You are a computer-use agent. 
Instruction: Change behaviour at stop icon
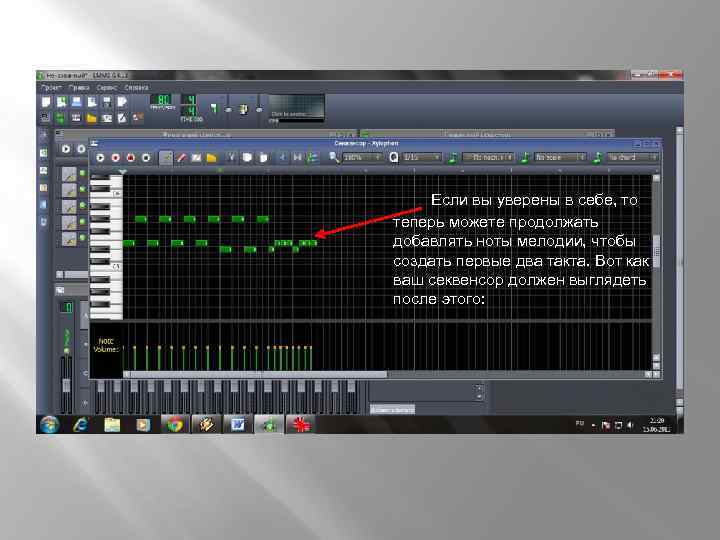point(312,158)
